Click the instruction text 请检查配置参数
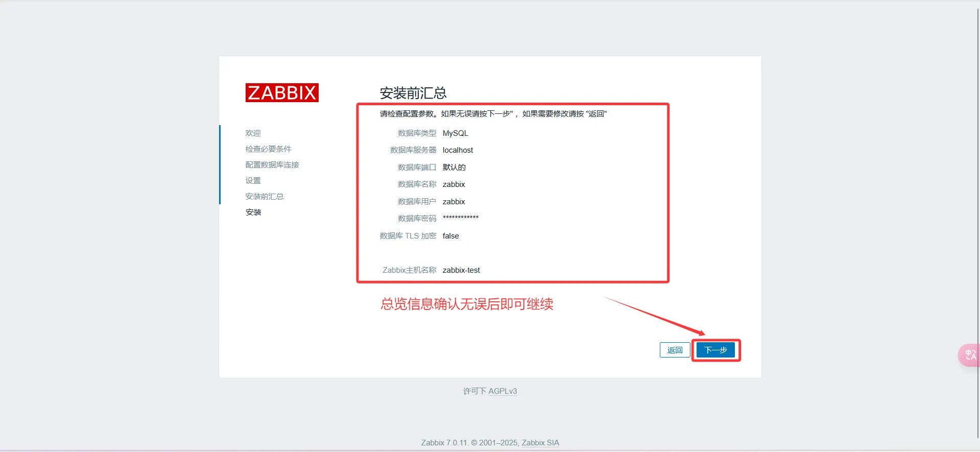The width and height of the screenshot is (980, 452). 493,113
